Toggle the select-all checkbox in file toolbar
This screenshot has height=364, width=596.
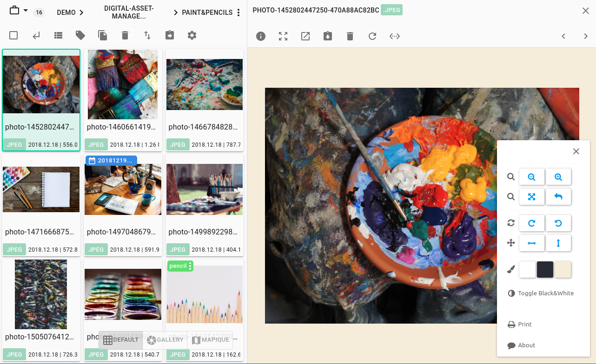13,35
